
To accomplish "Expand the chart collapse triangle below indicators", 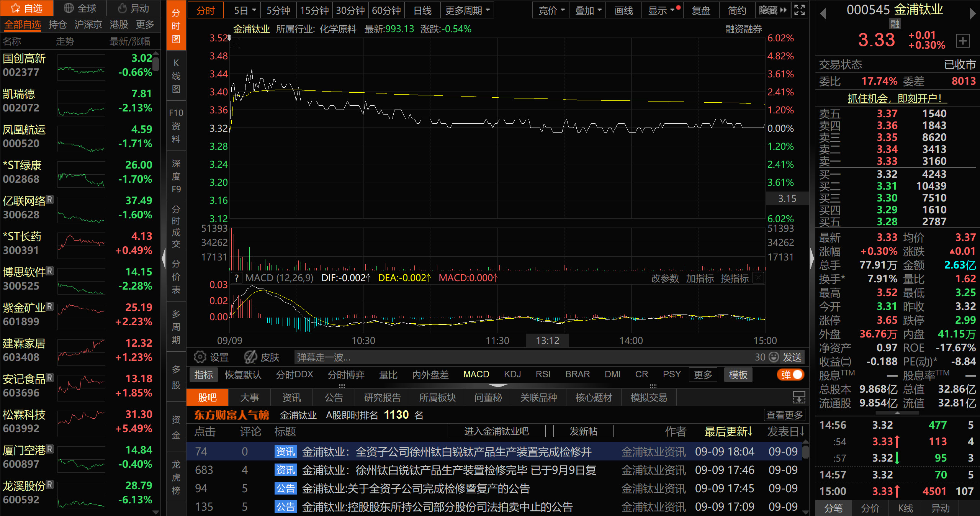I will [x=498, y=385].
